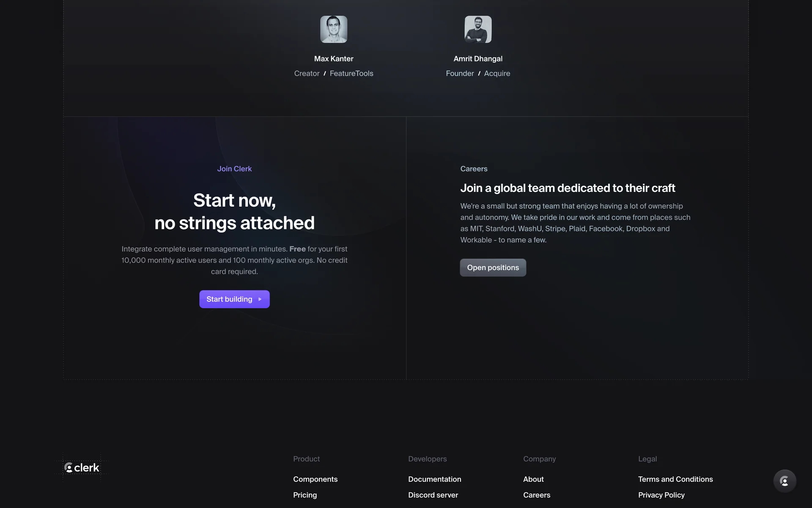Click the arrow on Start building button
The width and height of the screenshot is (812, 508).
[260, 299]
